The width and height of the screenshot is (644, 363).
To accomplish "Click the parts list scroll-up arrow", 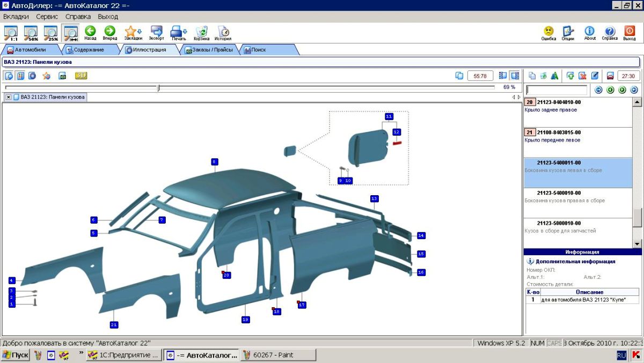I will pyautogui.click(x=637, y=102).
